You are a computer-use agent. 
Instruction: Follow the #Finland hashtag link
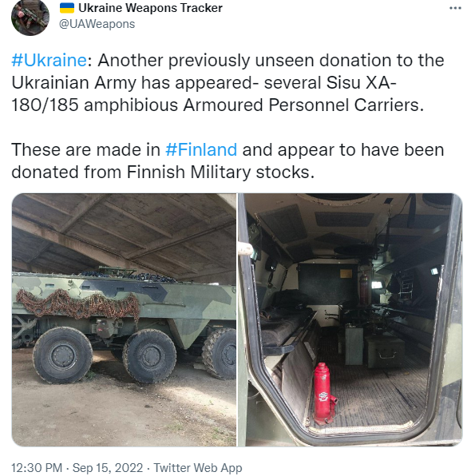coord(201,149)
